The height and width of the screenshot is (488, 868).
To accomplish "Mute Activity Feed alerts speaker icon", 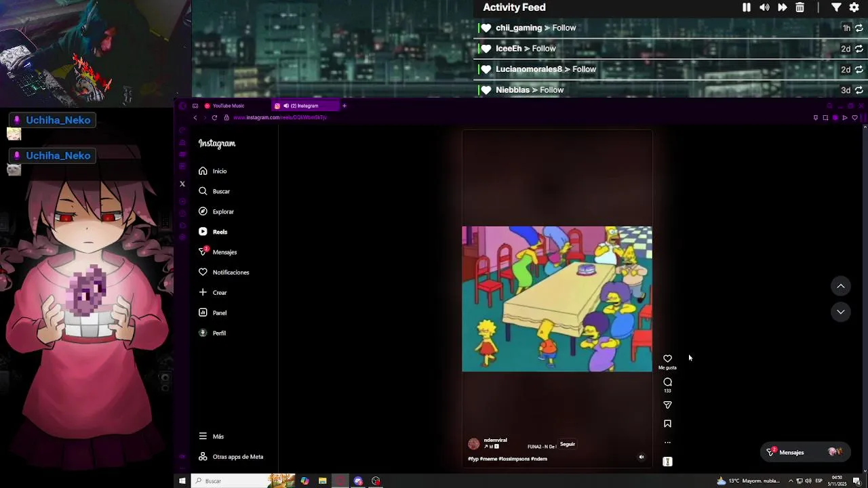I will [x=764, y=7].
